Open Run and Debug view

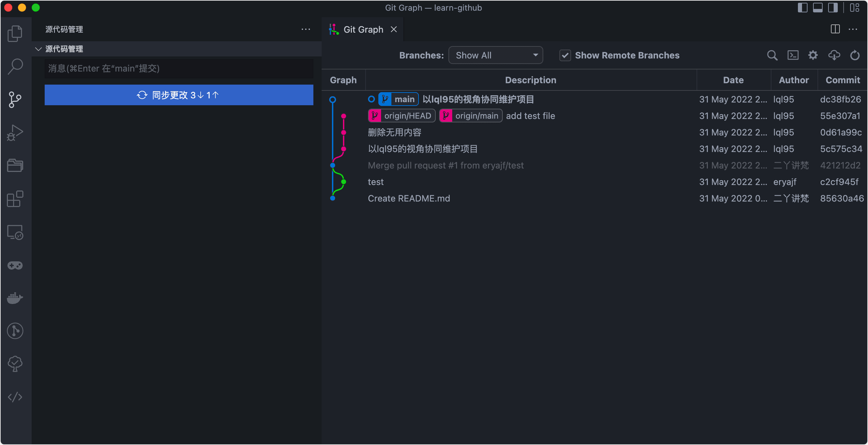15,132
